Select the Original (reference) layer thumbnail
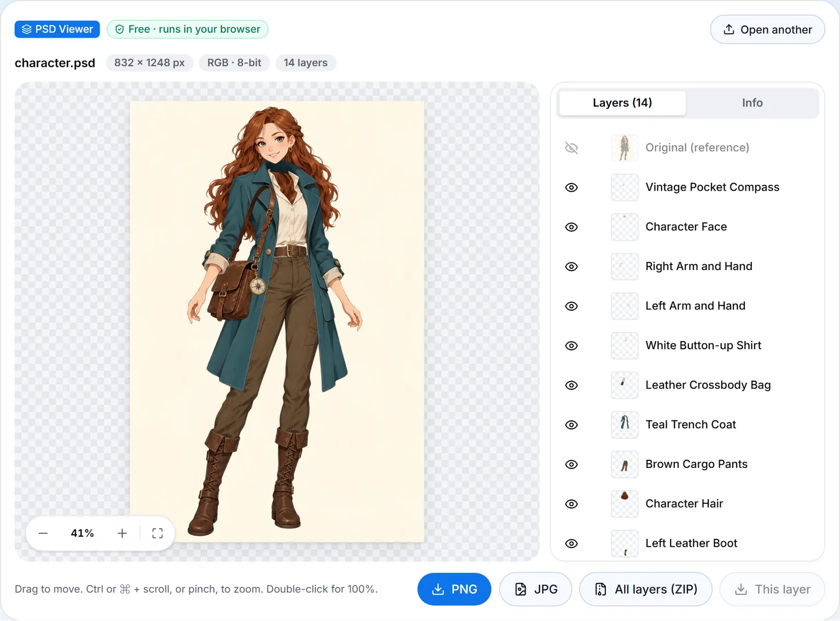 (x=625, y=148)
